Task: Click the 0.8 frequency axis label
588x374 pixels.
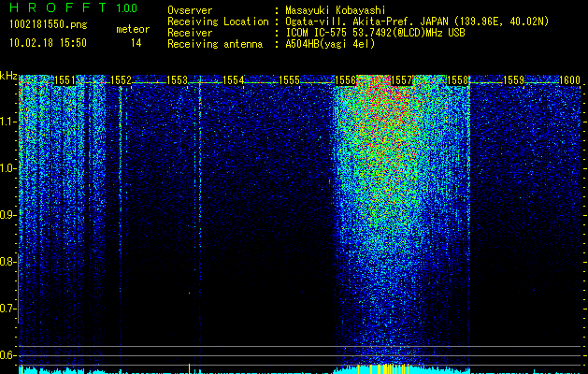Action: point(8,262)
